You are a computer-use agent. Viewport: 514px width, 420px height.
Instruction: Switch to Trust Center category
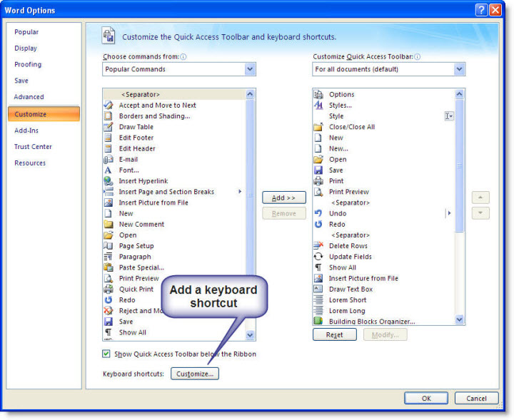[x=33, y=147]
